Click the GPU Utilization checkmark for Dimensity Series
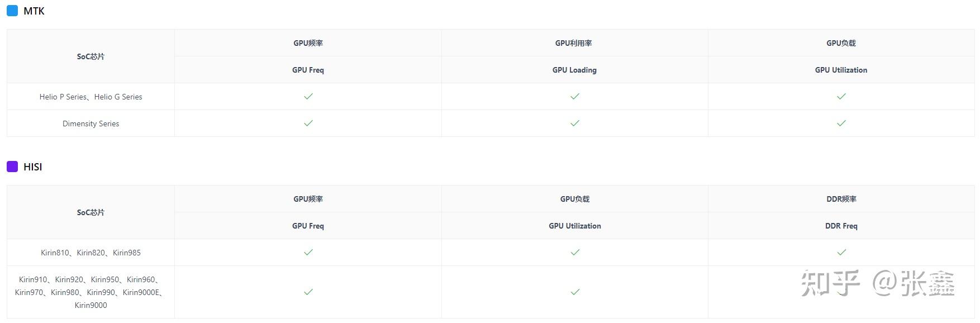This screenshot has height=323, width=980. point(841,123)
